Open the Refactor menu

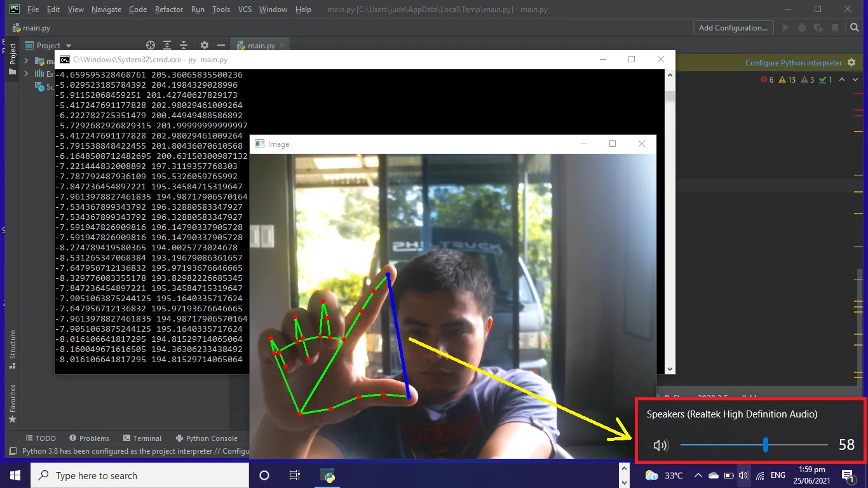point(168,10)
